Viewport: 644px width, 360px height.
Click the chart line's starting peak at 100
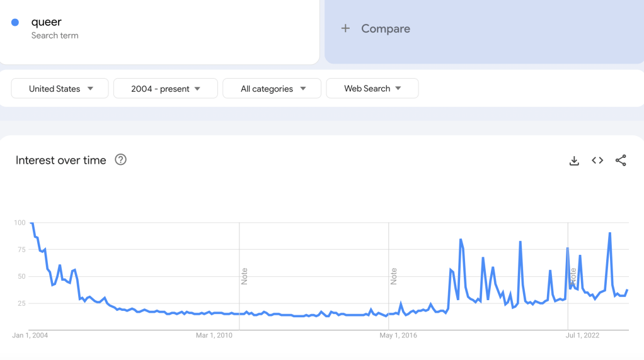(32, 223)
